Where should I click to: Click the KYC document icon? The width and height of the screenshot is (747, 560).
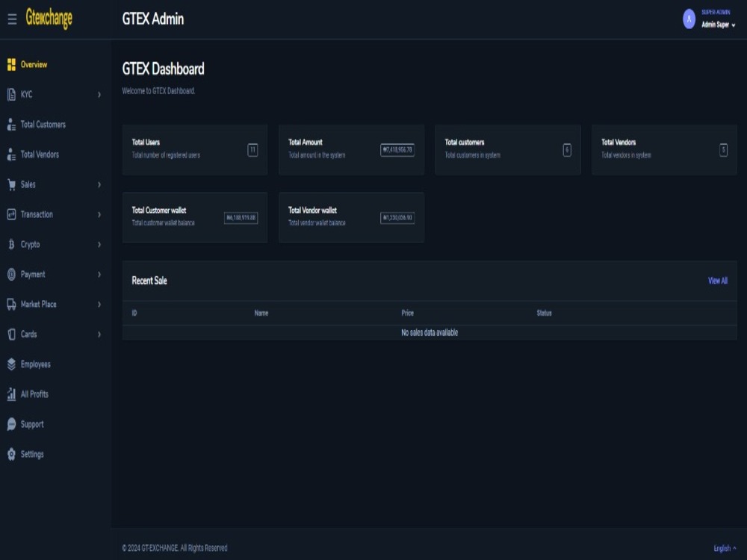click(11, 95)
